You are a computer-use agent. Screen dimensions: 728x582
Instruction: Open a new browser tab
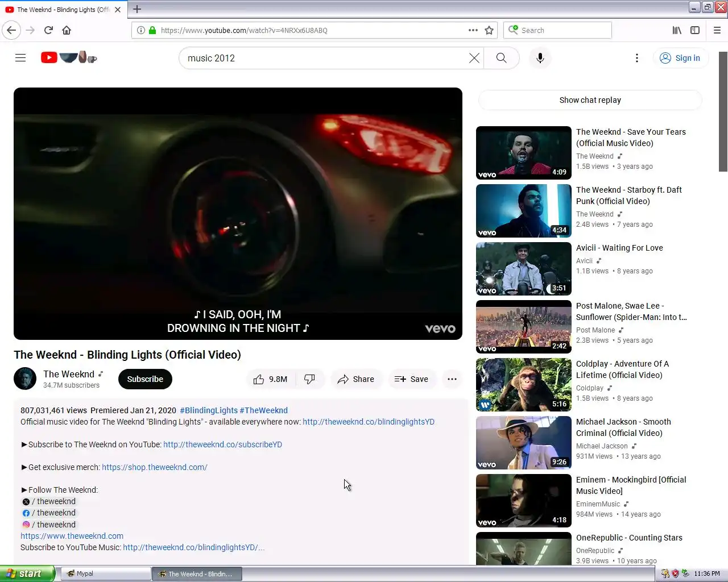[137, 9]
